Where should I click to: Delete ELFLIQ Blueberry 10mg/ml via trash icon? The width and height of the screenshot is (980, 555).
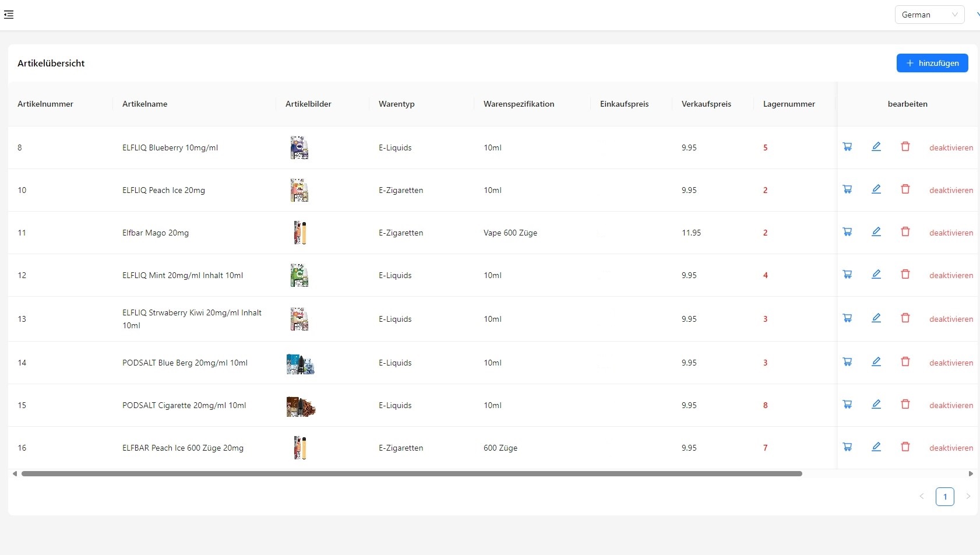(905, 147)
